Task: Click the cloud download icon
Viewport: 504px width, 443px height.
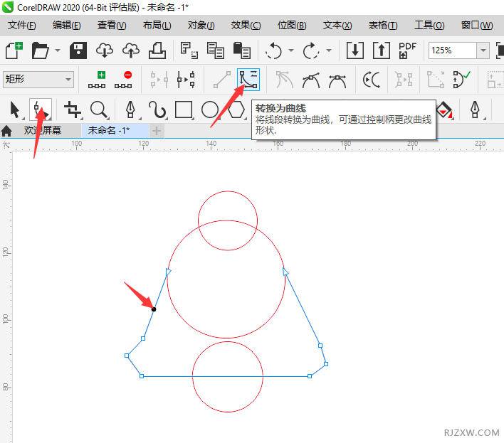Action: (x=105, y=50)
